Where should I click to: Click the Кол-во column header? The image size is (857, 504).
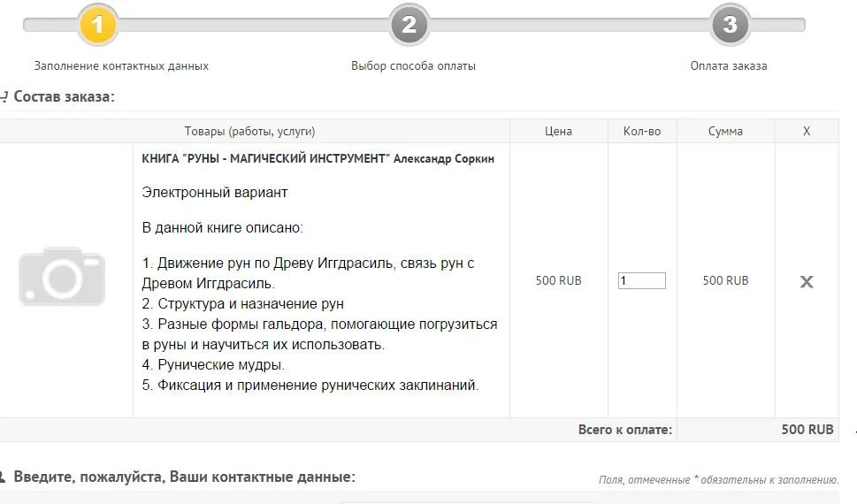pyautogui.click(x=642, y=131)
